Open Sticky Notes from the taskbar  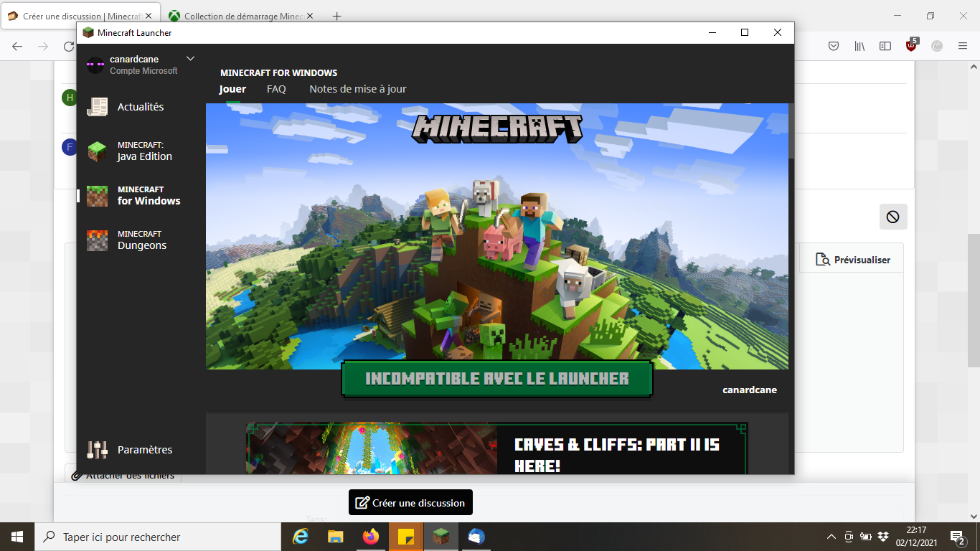click(x=406, y=537)
